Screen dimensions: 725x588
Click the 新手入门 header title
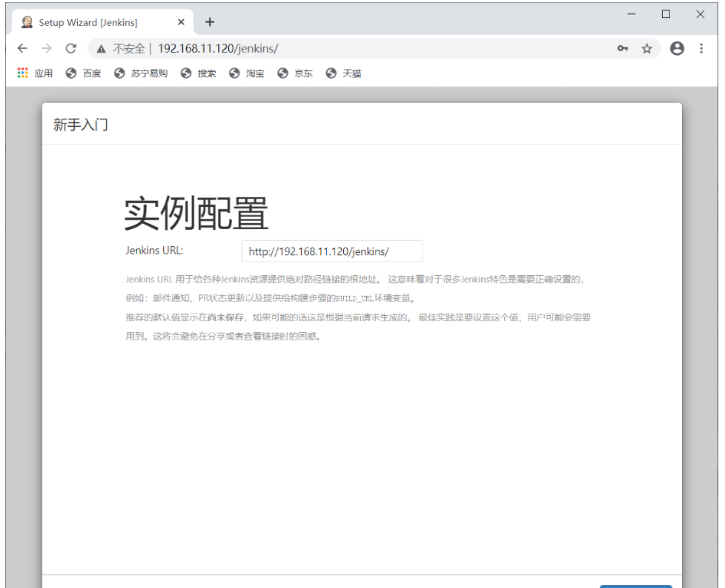click(81, 125)
